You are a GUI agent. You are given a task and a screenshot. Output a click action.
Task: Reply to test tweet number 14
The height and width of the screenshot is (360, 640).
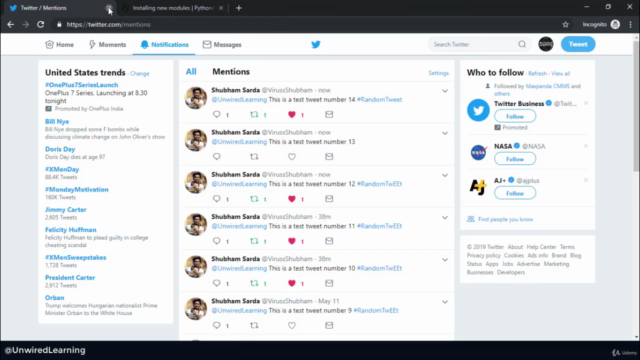[217, 114]
